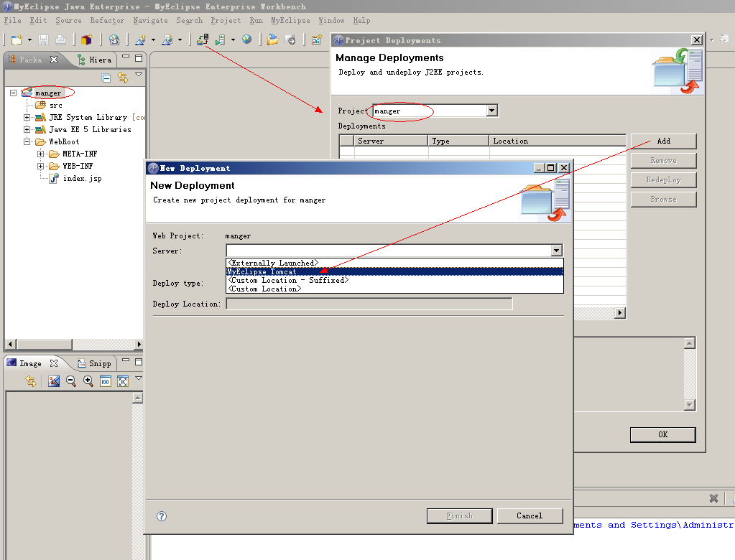Image resolution: width=735 pixels, height=560 pixels.
Task: Expand Java EE 5 Libraries node
Action: [27, 129]
